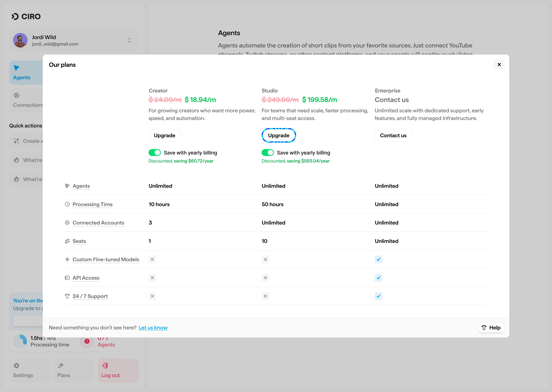Screen dimensions: 552x392
Task: Click the Settings gear icon
Action: tap(16, 365)
